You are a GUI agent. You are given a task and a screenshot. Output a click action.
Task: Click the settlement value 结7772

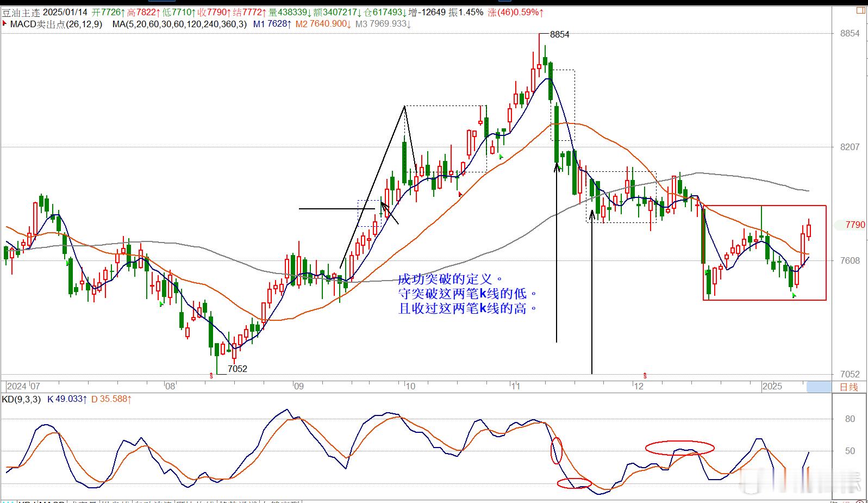[250, 12]
